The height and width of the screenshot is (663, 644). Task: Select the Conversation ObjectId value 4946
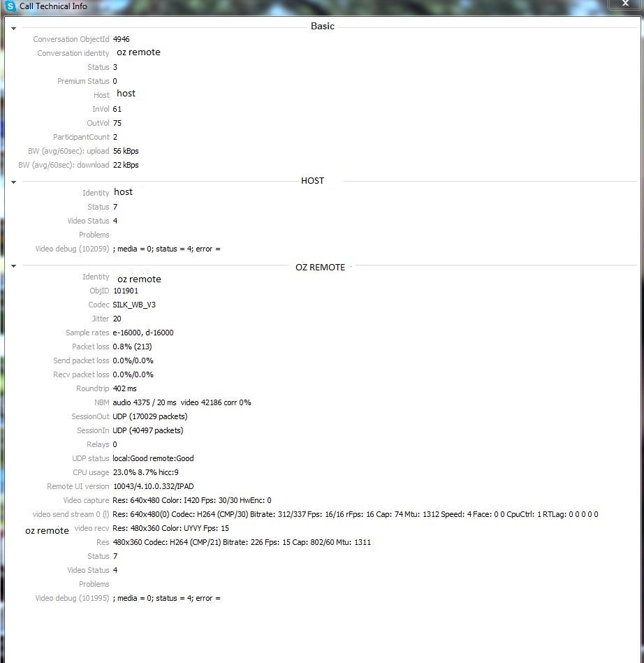click(122, 39)
